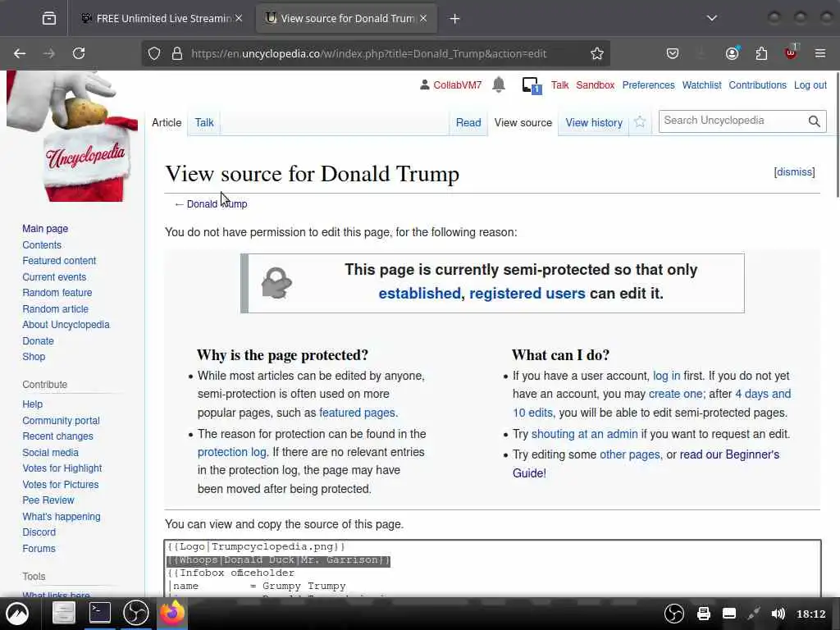
Task: Open the protection log link
Action: (x=232, y=452)
